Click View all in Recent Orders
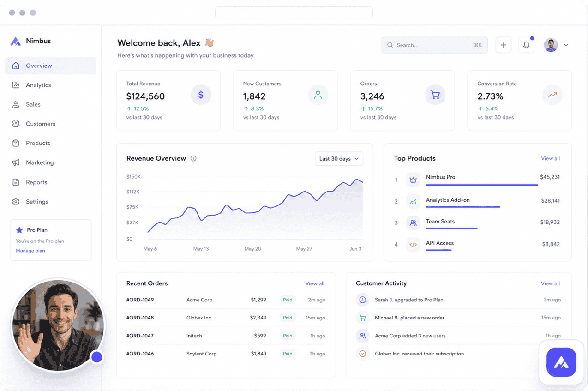 315,283
